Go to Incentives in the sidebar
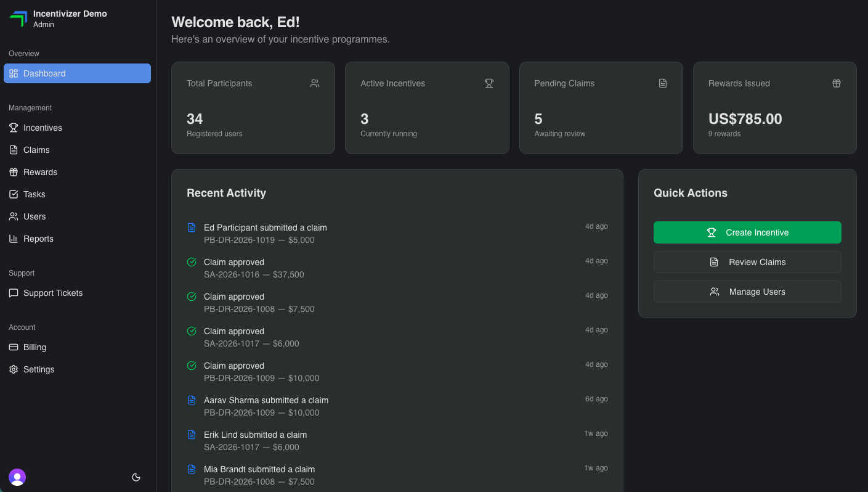The image size is (868, 492). click(x=77, y=128)
